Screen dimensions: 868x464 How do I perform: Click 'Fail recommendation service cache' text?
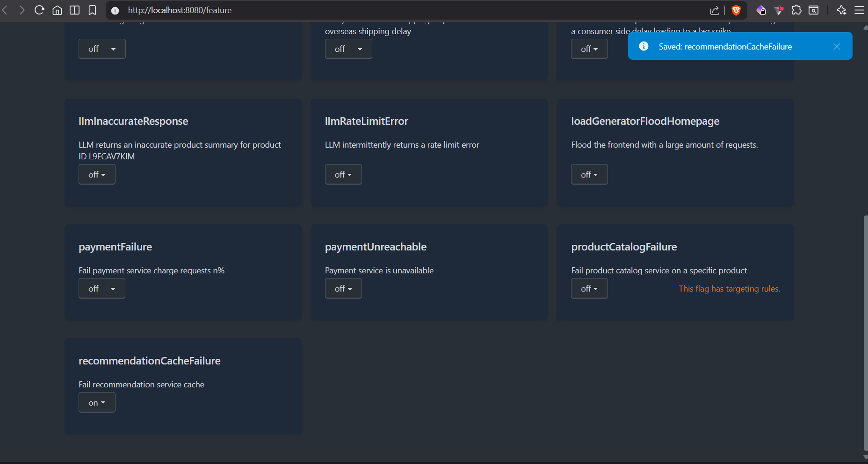point(141,385)
